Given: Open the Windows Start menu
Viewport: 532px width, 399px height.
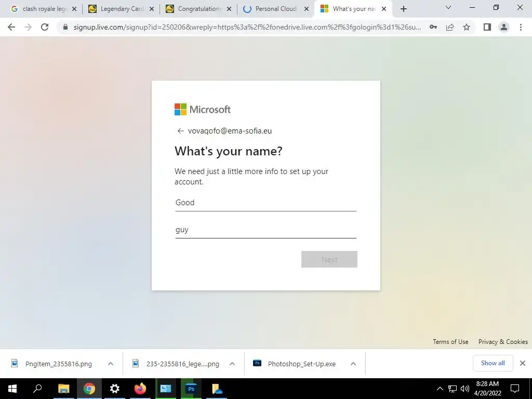Looking at the screenshot, I should [x=12, y=389].
